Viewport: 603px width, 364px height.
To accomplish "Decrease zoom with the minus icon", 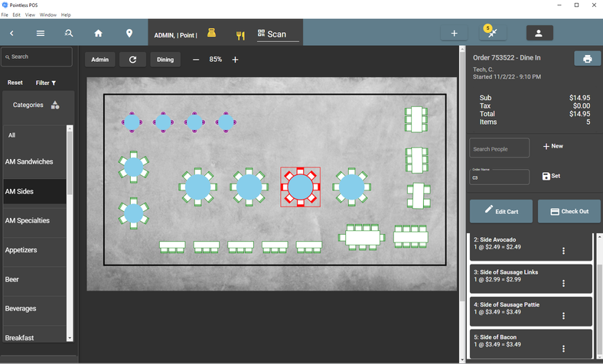I will [x=196, y=60].
